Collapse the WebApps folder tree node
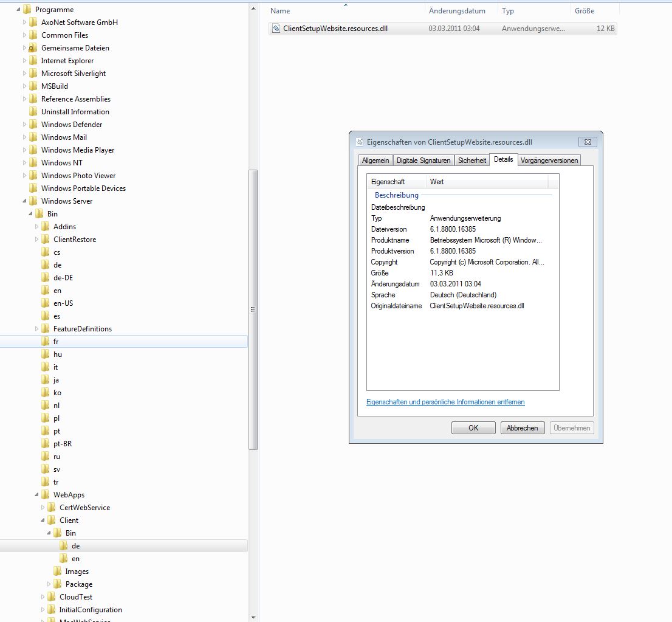Screen dimensions: 672x622 pos(36,495)
